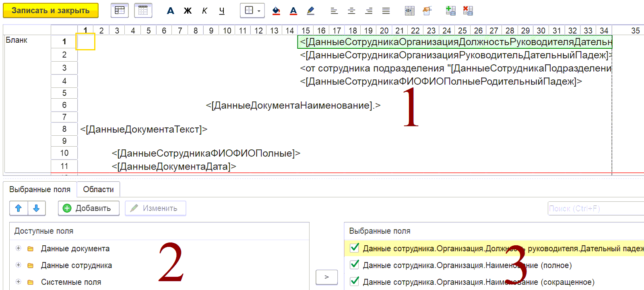Expand the 'Системные поля' folder

(18, 282)
